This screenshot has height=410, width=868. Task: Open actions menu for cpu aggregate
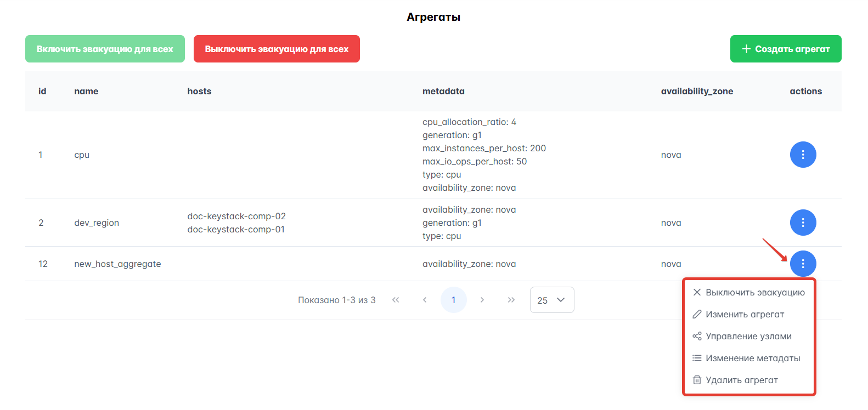803,155
